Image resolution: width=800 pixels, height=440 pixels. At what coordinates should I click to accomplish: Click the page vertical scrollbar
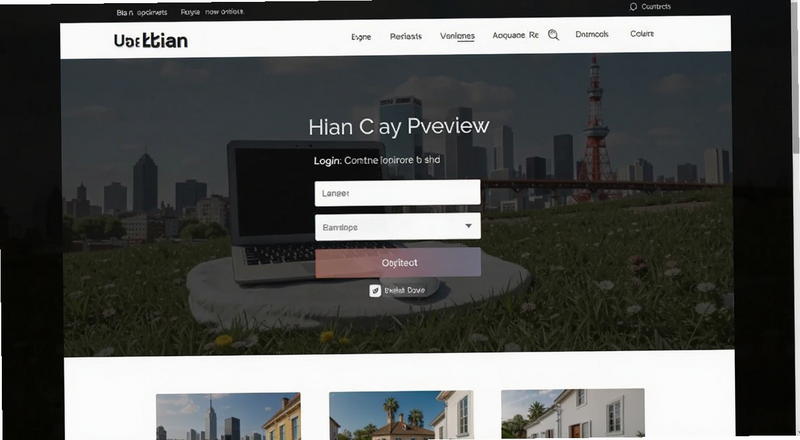coord(795,77)
